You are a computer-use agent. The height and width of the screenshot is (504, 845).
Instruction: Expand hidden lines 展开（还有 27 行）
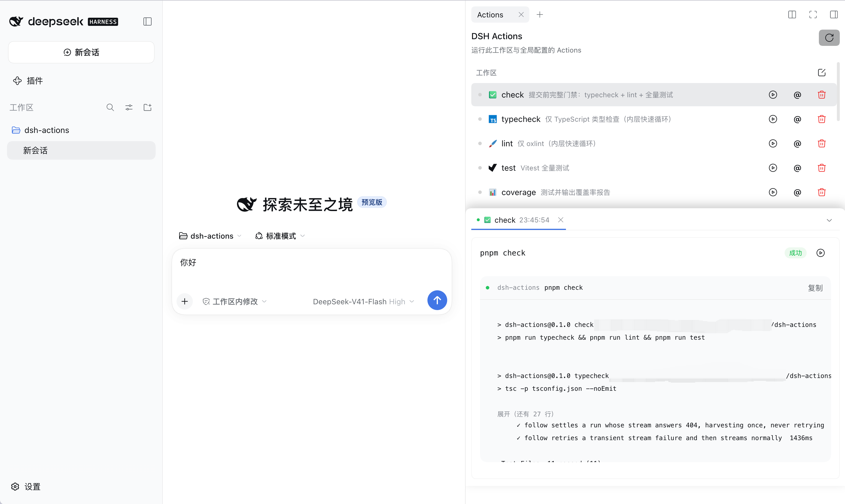point(525,414)
